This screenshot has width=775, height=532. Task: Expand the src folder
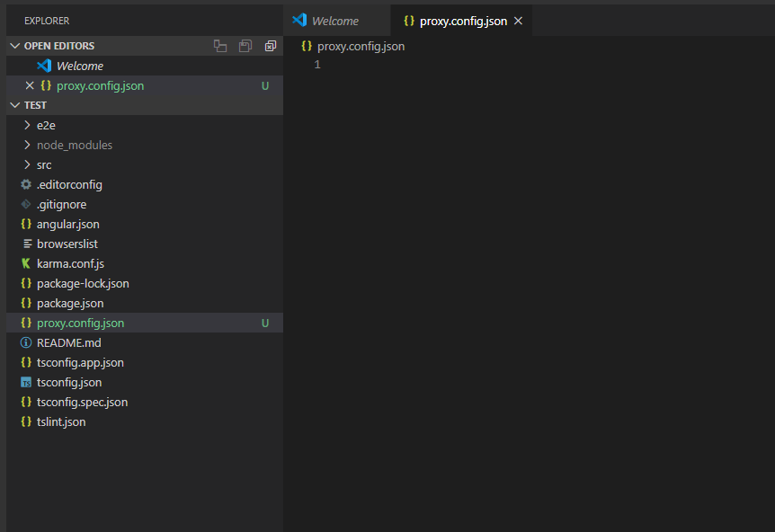27,164
